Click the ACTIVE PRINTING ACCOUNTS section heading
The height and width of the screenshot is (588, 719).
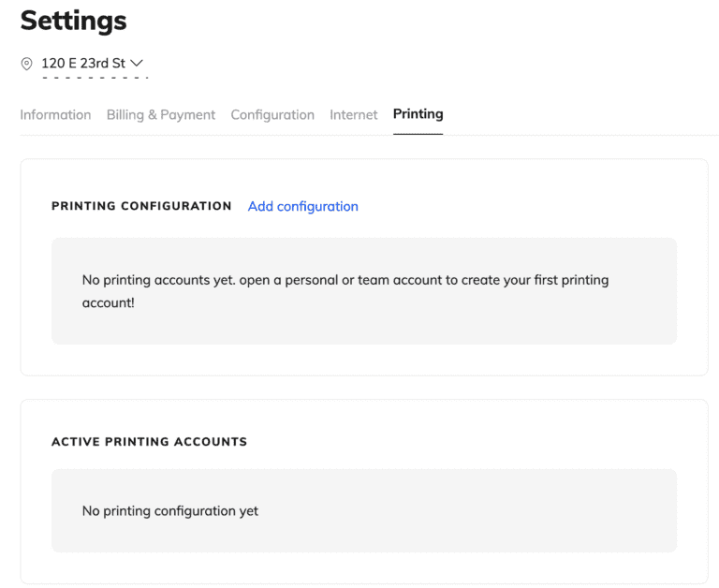click(x=149, y=441)
